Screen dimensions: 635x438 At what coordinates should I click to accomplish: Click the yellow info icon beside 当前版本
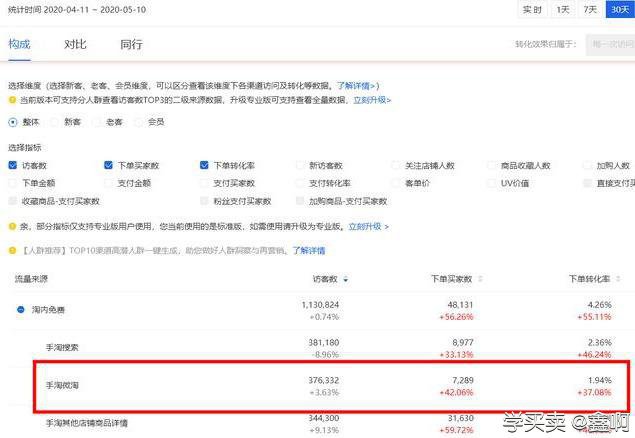click(x=12, y=100)
